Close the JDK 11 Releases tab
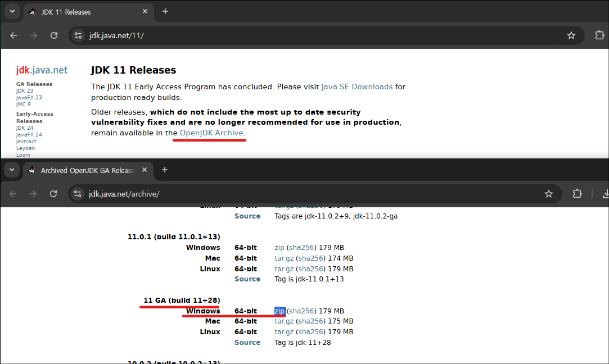609x364 pixels. click(x=145, y=12)
